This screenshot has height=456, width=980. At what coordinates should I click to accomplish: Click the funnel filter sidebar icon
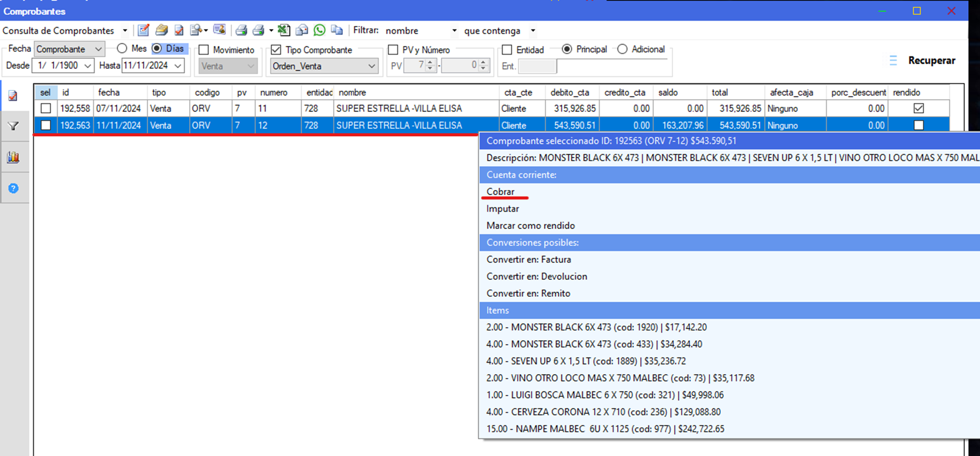click(13, 126)
